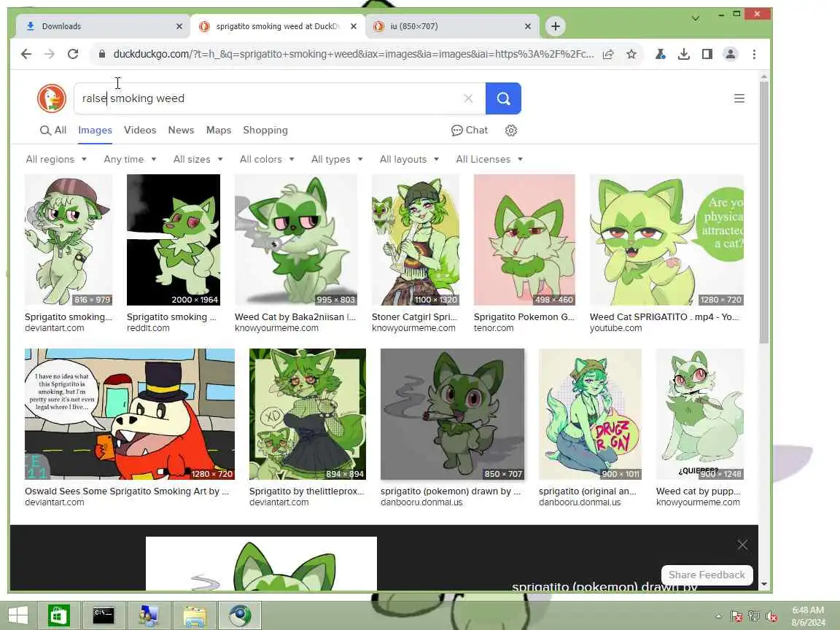
Task: Select the Maps search tab
Action: pos(219,131)
